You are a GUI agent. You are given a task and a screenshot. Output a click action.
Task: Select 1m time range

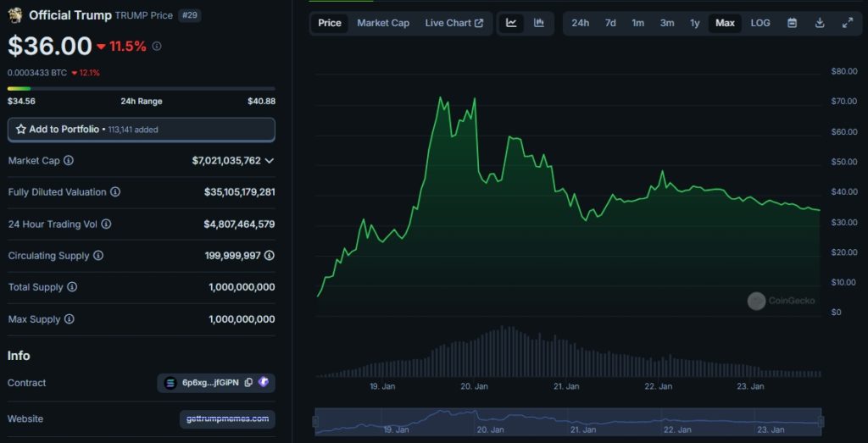tap(637, 23)
